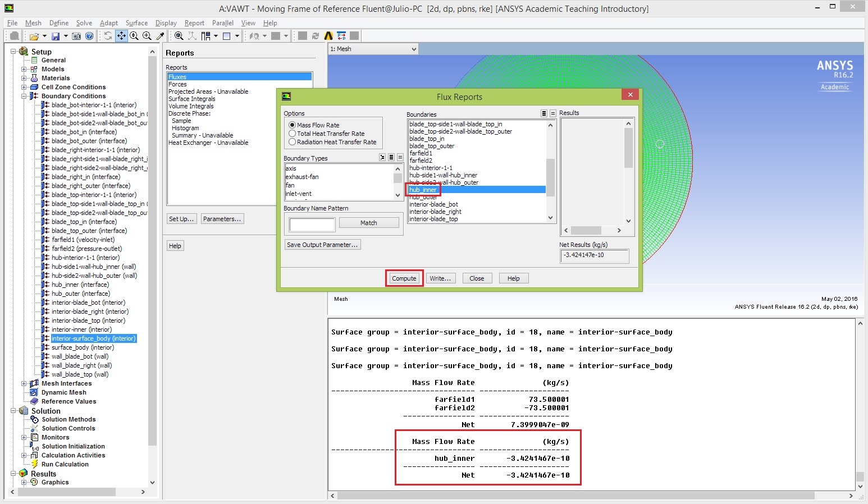Click the Boundary Name Pattern text field

pyautogui.click(x=312, y=224)
